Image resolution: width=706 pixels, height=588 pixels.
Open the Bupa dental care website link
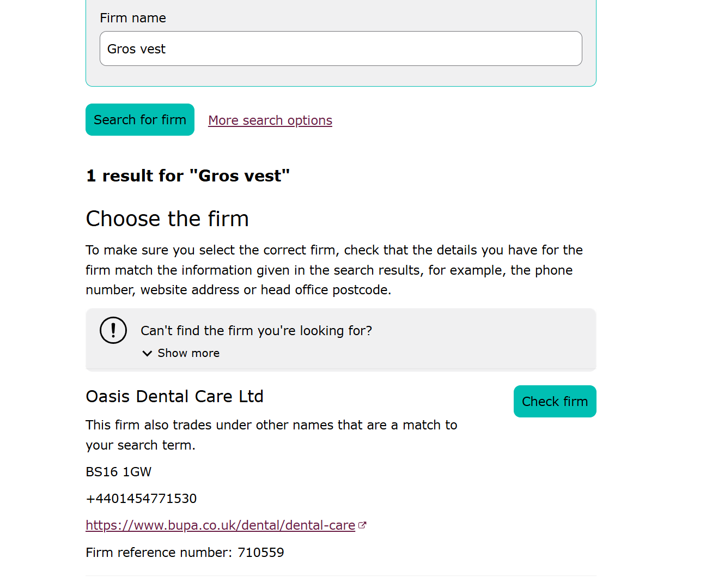point(221,525)
